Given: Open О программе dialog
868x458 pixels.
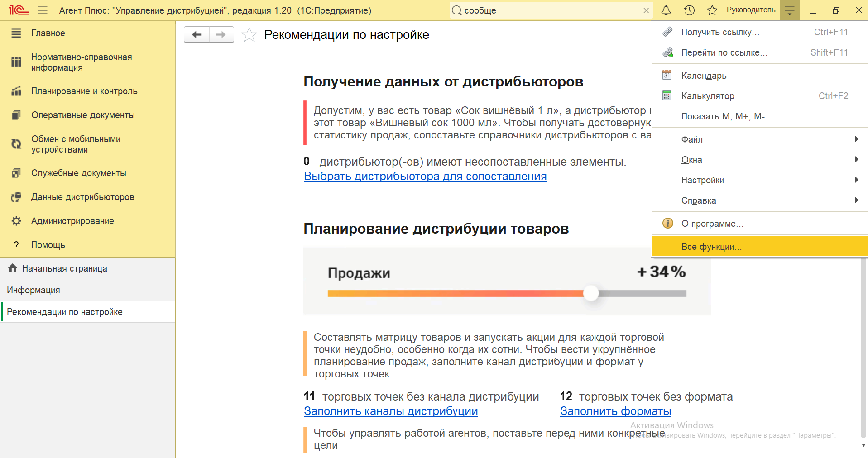Looking at the screenshot, I should [759, 224].
